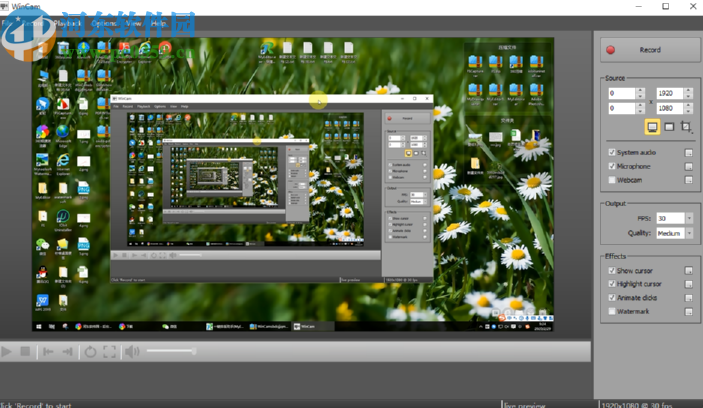Enable the Webcam checkbox
Viewport: 703px width, 408px height.
[612, 180]
